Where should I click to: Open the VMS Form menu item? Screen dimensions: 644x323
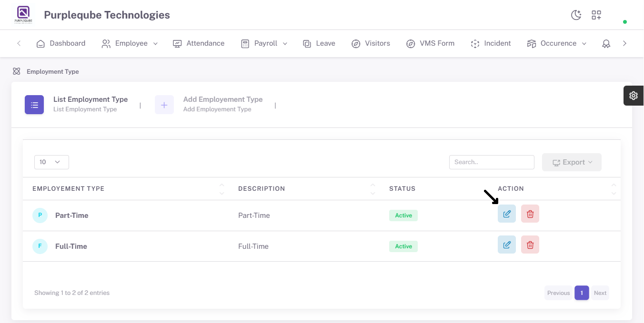point(431,43)
